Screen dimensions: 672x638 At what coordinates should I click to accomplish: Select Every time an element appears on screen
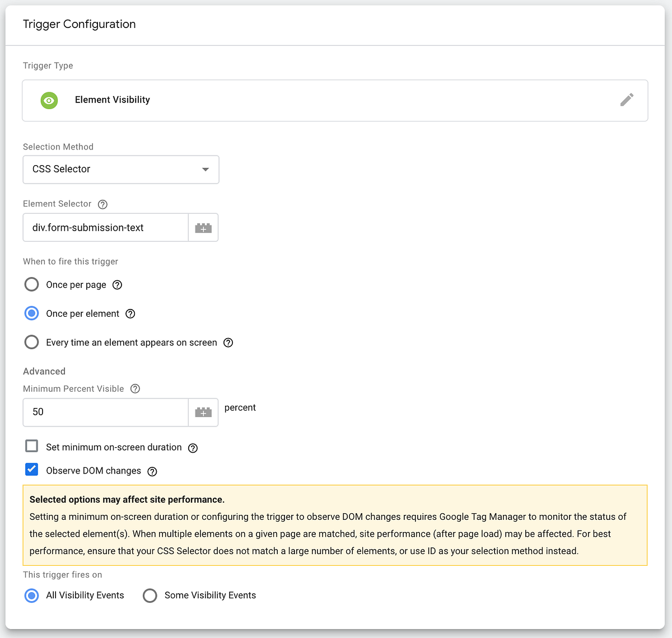(32, 342)
